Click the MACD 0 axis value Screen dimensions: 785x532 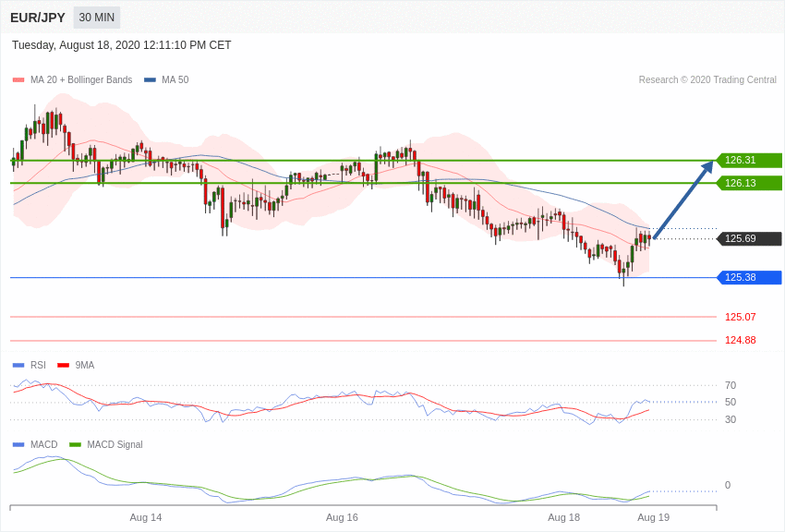tap(728, 485)
